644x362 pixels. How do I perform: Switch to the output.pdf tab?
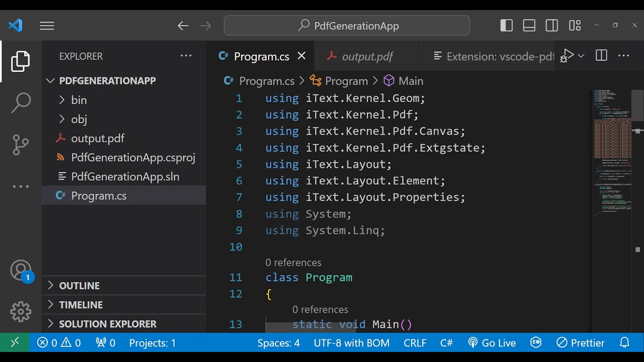(x=367, y=56)
